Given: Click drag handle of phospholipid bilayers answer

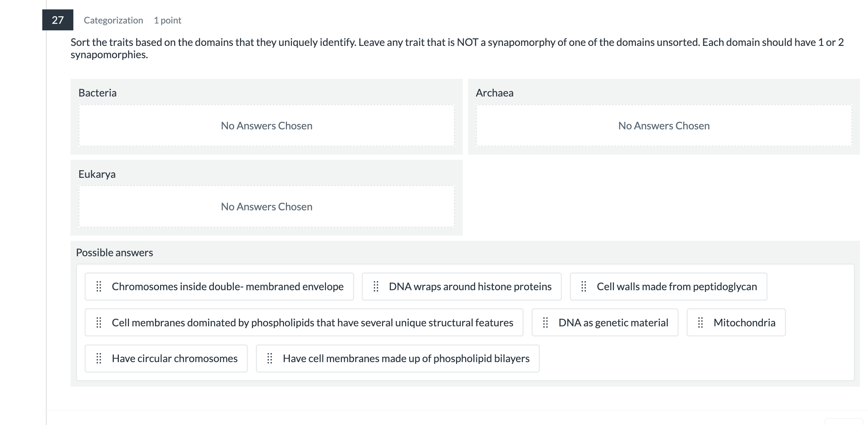Looking at the screenshot, I should (x=270, y=359).
